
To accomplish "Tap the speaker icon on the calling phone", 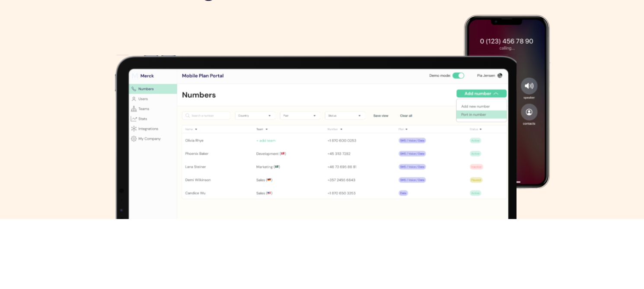I will tap(529, 86).
